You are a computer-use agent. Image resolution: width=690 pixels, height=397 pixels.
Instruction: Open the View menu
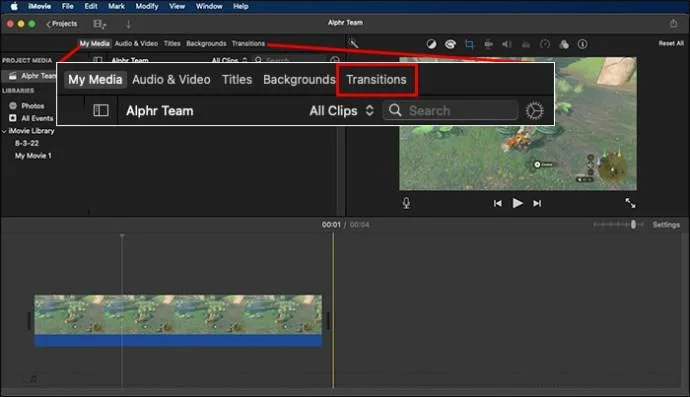point(177,6)
